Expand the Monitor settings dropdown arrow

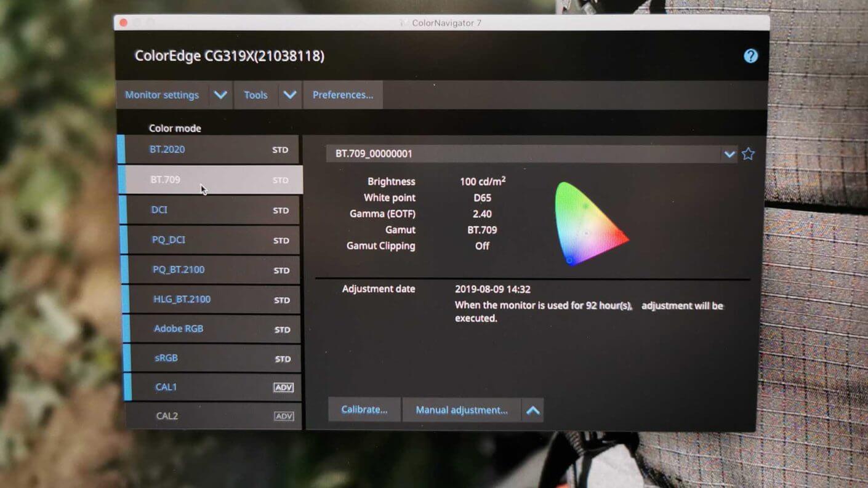point(220,95)
